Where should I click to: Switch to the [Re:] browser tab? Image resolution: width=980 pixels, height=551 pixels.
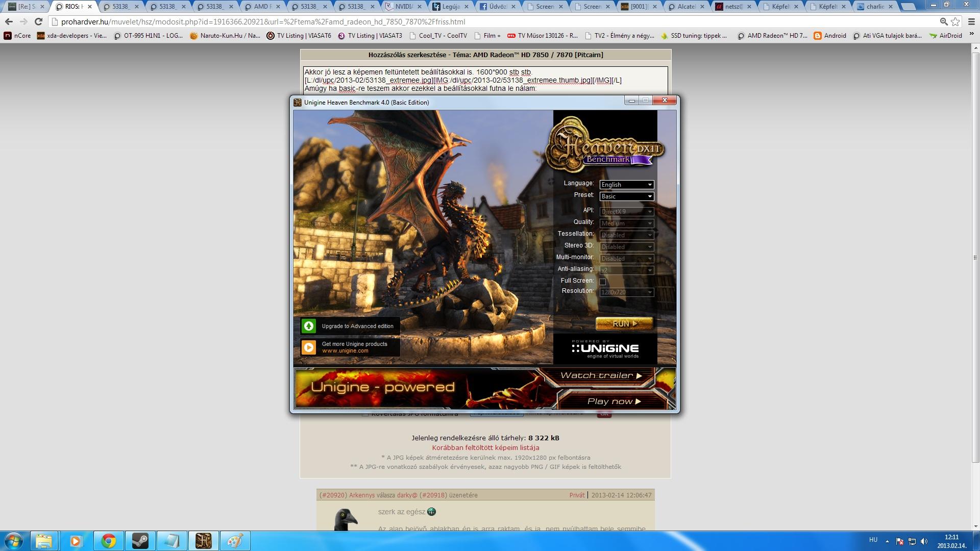tap(27, 7)
